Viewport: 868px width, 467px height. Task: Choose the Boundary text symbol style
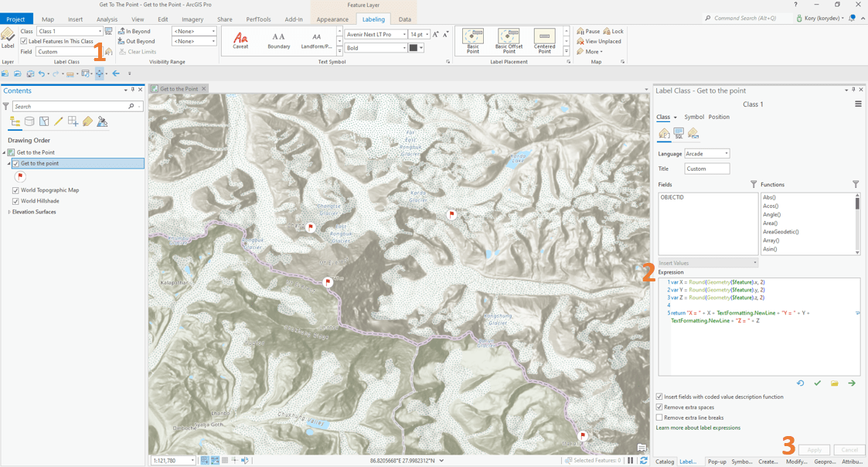278,40
